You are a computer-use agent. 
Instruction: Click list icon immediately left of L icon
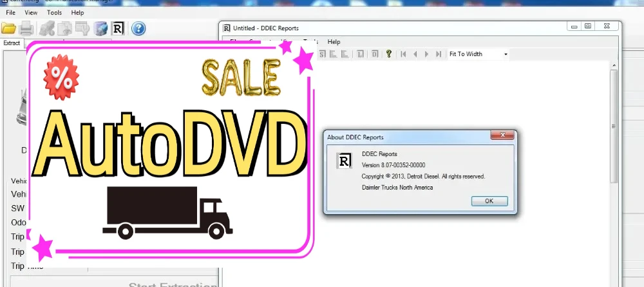[345, 54]
